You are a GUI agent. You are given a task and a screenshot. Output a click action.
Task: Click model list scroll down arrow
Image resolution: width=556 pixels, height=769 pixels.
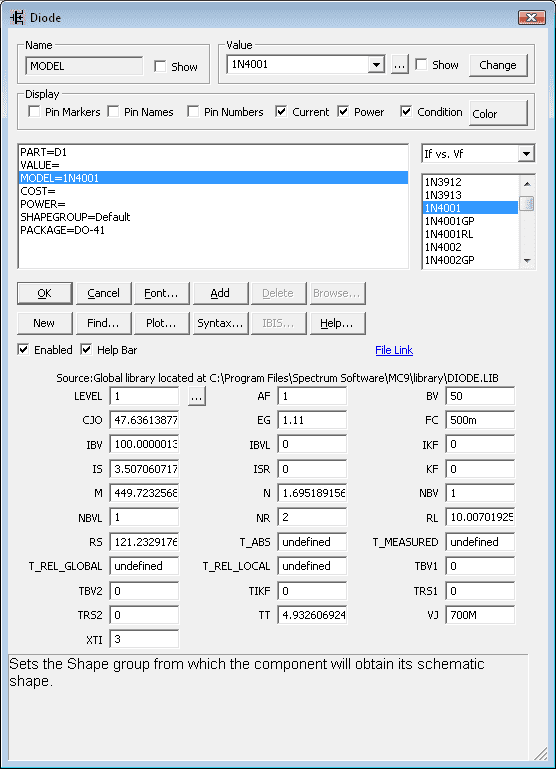coord(527,260)
